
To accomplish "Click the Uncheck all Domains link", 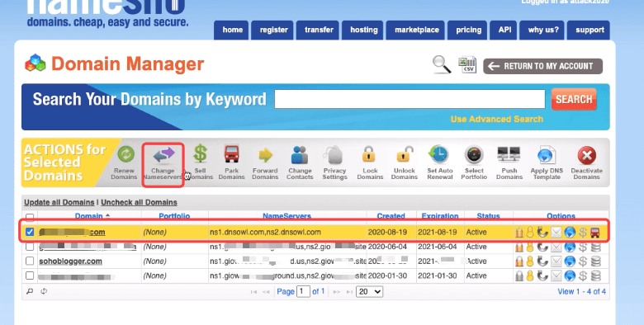I will tap(139, 202).
